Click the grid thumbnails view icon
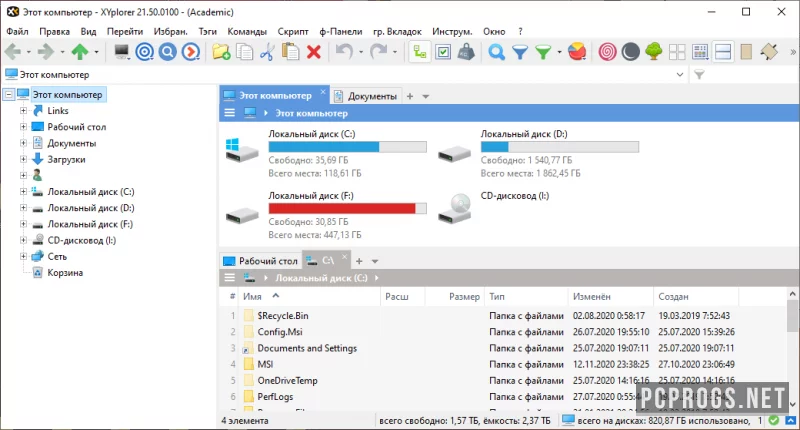Viewport: 800px width, 430px height. [x=677, y=52]
